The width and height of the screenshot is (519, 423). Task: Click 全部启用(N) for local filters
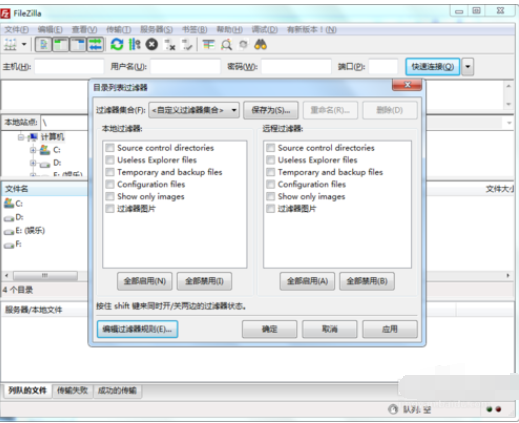[145, 281]
